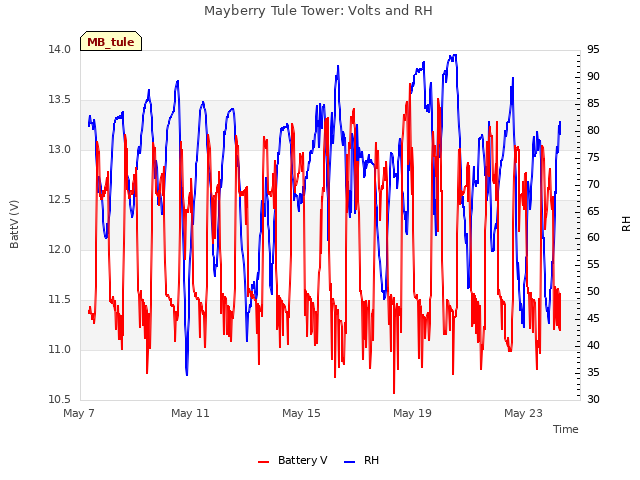
Task: Click the 65 RH axis value
Action: pos(593,211)
